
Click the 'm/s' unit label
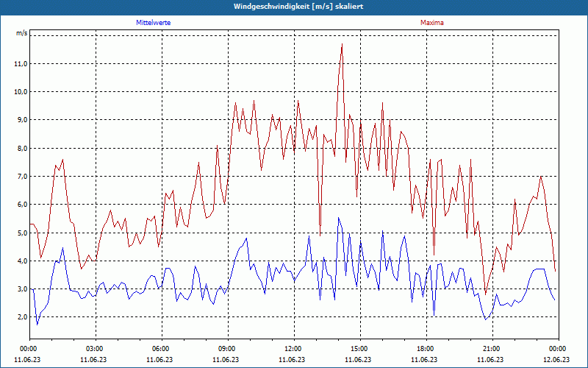(21, 33)
